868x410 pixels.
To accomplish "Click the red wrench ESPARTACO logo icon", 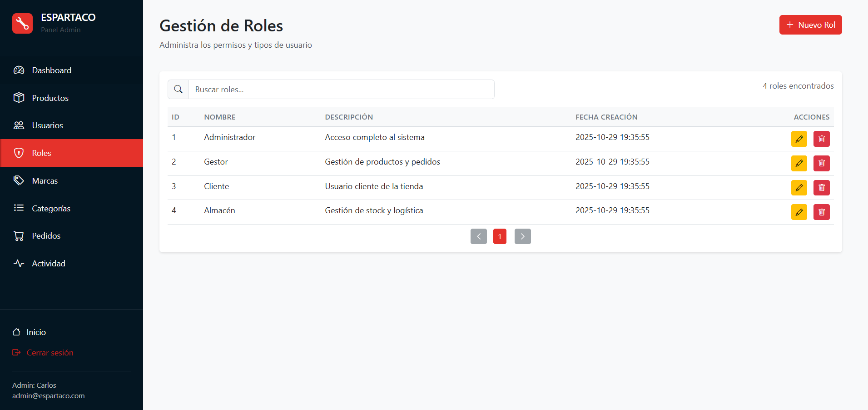I will coord(22,23).
